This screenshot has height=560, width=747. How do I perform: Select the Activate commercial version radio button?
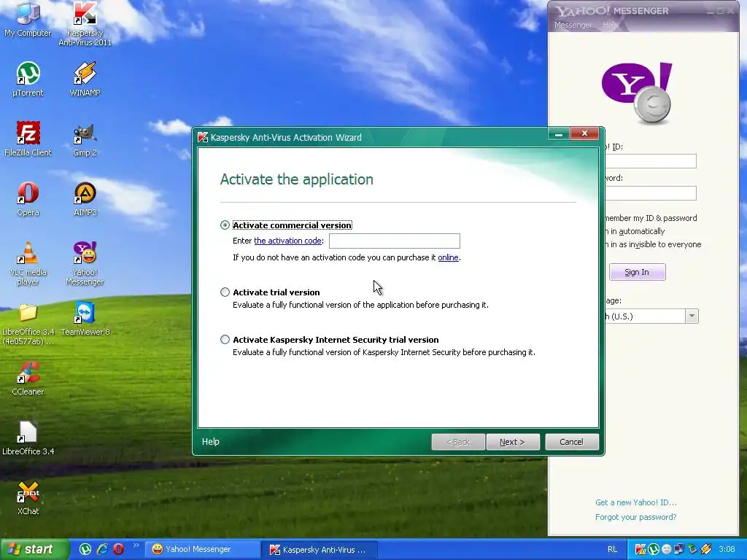tap(225, 225)
